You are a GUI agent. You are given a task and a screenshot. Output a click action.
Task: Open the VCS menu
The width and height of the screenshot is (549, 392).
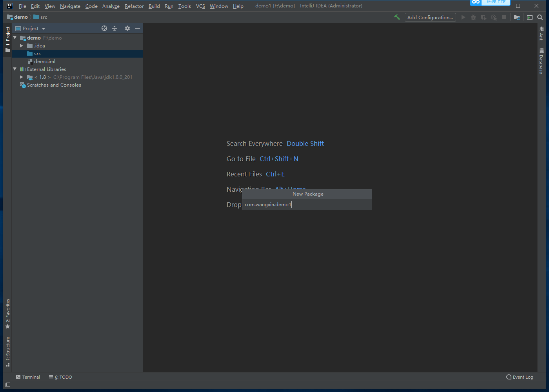click(200, 6)
